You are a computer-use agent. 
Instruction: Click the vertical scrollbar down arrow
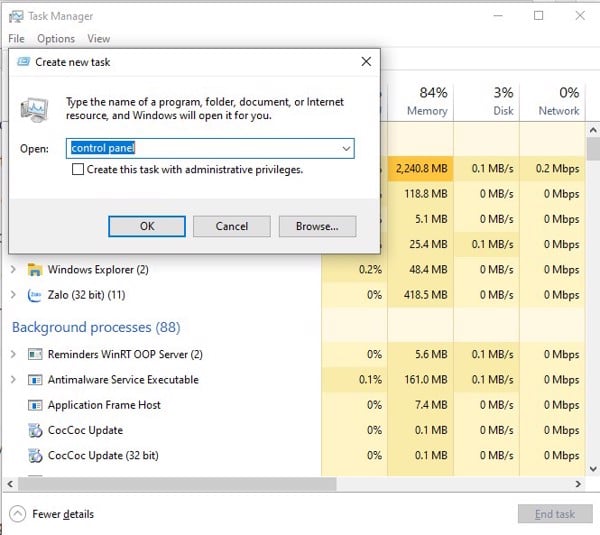593,469
